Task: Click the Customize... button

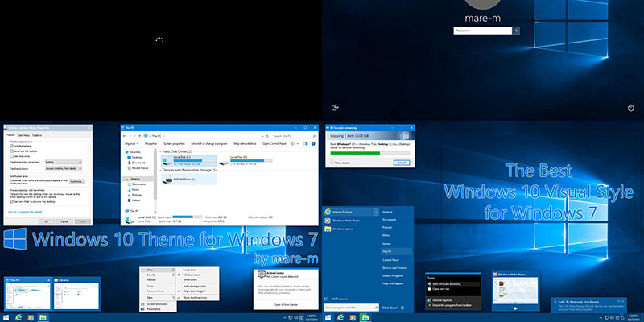Action: (x=77, y=181)
